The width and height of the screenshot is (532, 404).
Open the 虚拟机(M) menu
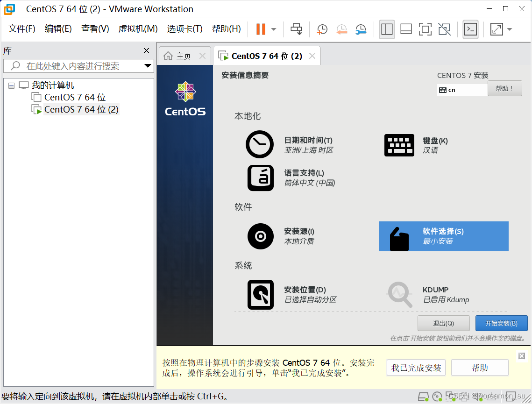[x=138, y=28]
